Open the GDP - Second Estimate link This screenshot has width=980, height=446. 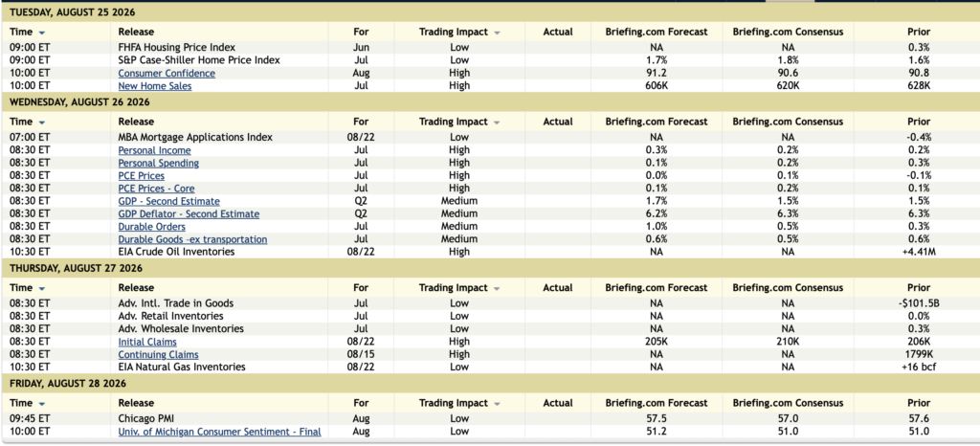168,201
